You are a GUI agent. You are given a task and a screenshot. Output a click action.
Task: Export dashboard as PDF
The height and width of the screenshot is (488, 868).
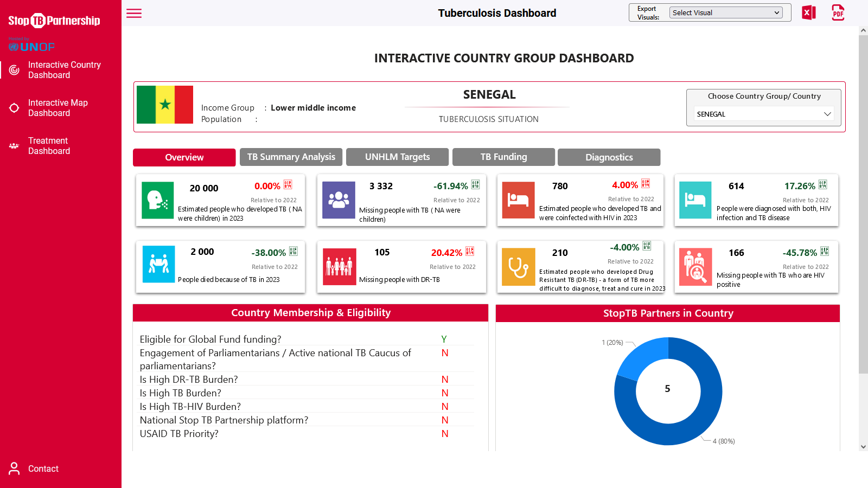point(838,12)
